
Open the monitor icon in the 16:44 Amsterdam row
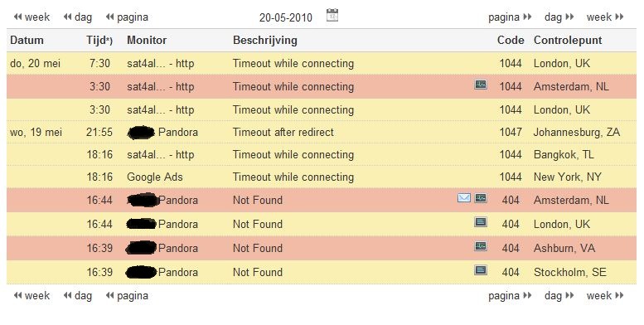click(481, 198)
